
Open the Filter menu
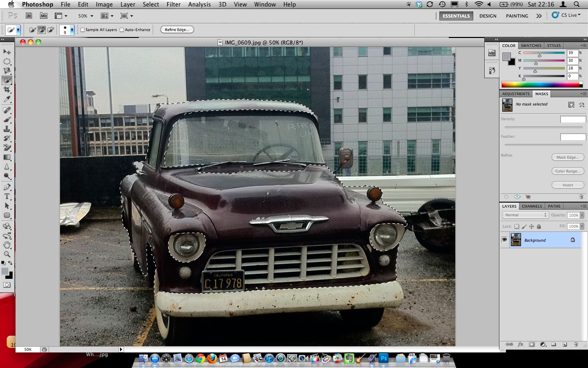click(x=174, y=4)
